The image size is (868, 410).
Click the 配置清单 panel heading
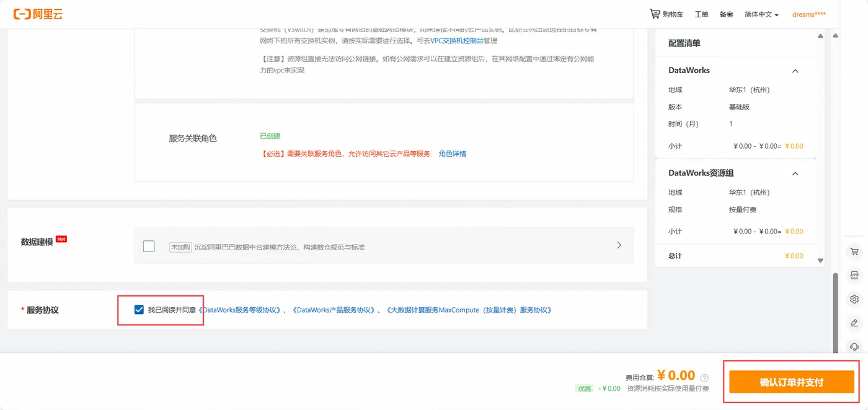coord(684,43)
